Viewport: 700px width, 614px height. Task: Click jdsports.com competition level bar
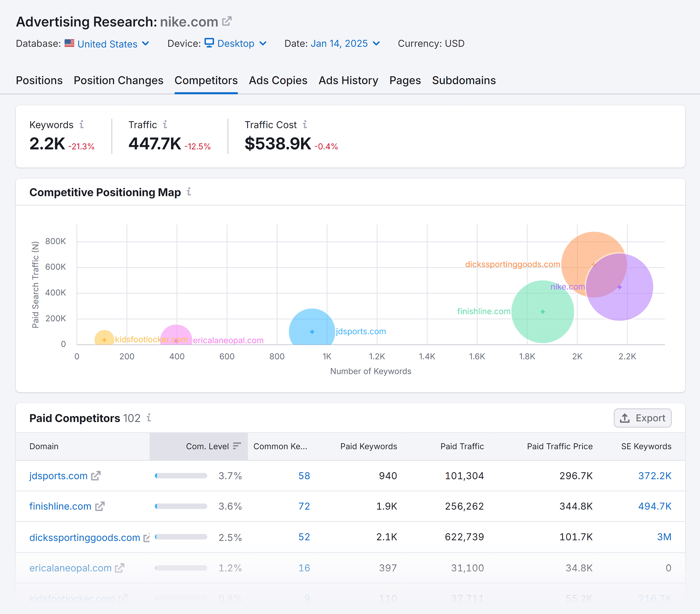pyautogui.click(x=181, y=476)
